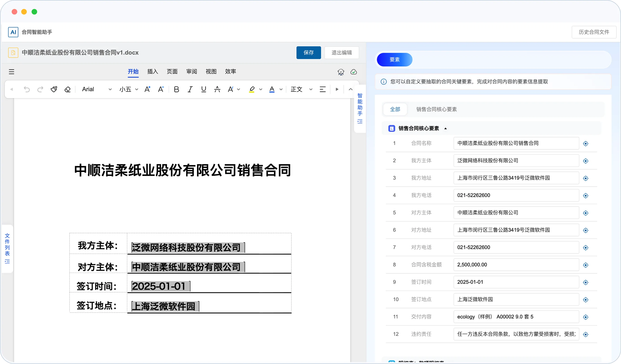Viewport: 621px width, 364px height.
Task: Open superscript options dropdown arrow
Action: click(x=239, y=89)
